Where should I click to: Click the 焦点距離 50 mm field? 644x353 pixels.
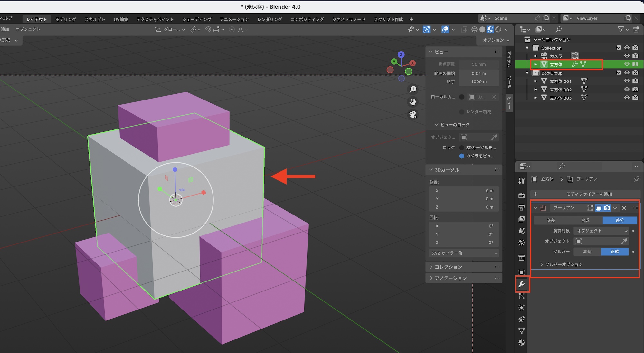(x=478, y=64)
